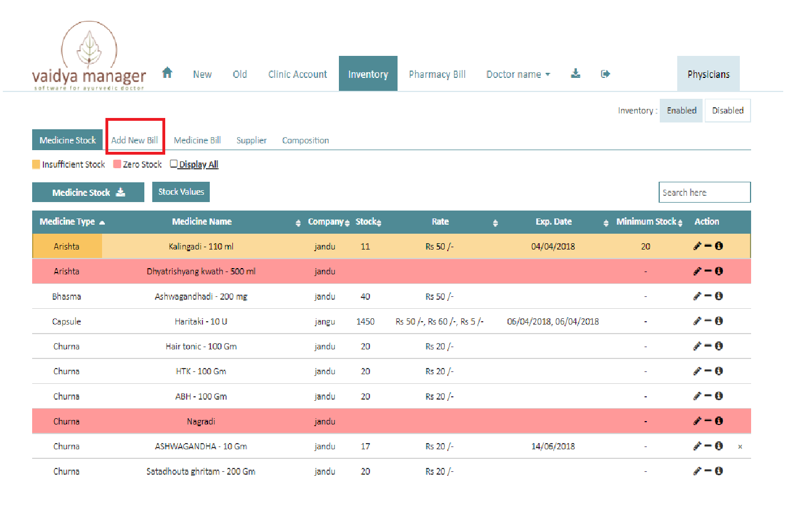The image size is (812, 508).
Task: Sort table by Exp. Date column
Action: (x=554, y=222)
